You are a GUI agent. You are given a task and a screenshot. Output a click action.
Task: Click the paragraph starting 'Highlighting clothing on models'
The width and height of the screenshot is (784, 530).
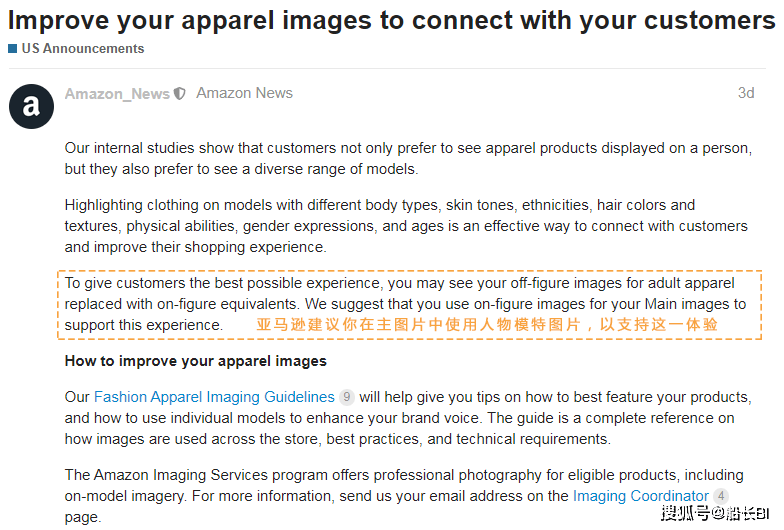point(406,226)
